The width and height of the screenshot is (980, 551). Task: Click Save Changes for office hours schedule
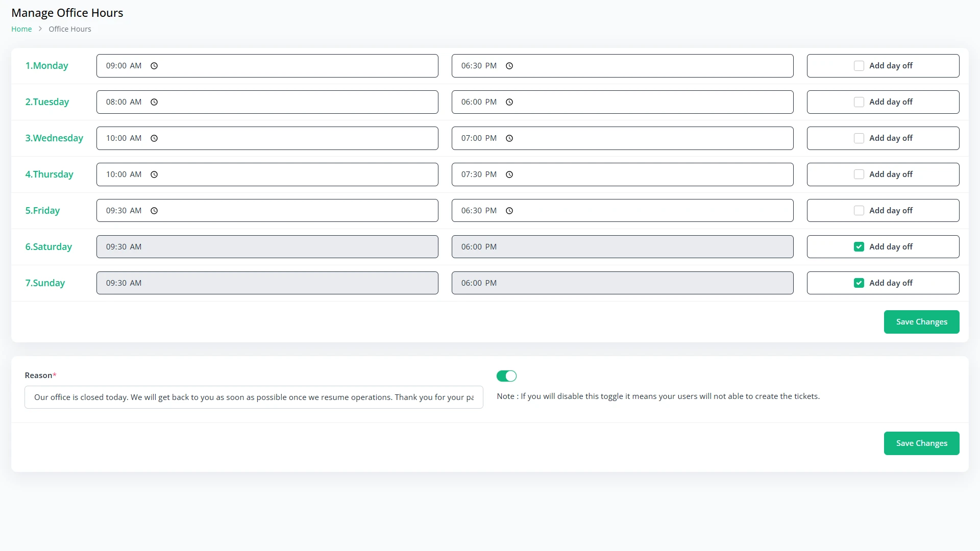921,322
